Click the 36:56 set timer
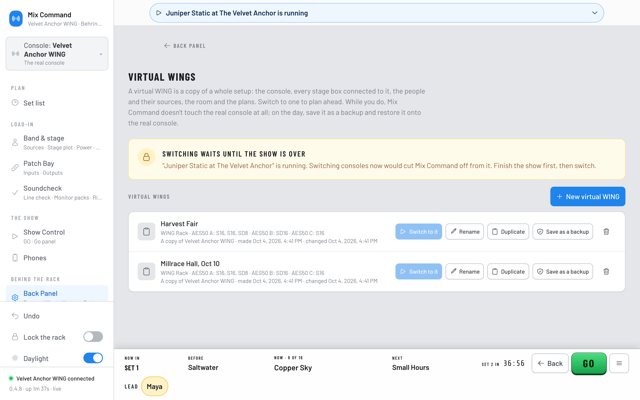The height and width of the screenshot is (400, 640). click(x=513, y=363)
